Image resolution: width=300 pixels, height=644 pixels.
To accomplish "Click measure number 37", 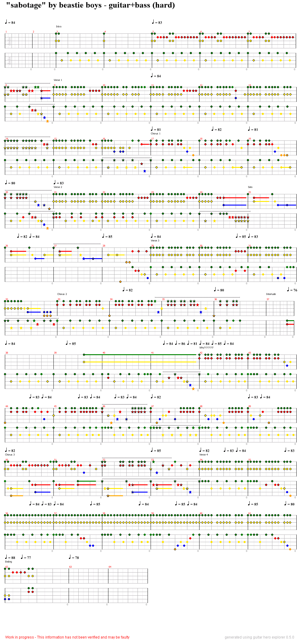I will [x=268, y=299].
